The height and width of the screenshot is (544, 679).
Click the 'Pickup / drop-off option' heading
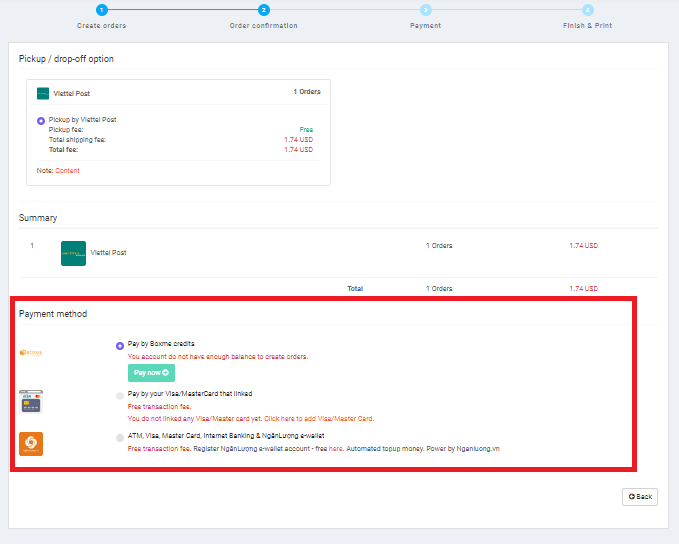tap(66, 59)
